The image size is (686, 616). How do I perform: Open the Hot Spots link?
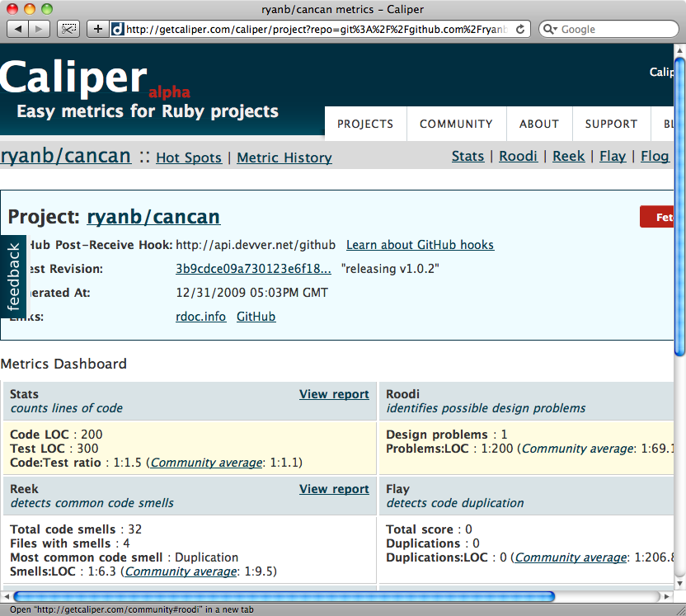[x=189, y=158]
